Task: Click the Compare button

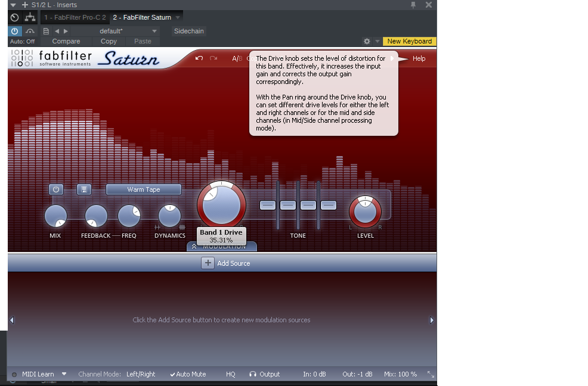Action: [x=66, y=41]
